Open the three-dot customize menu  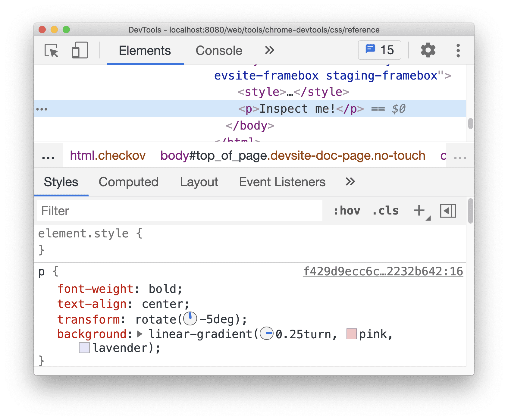tap(458, 50)
